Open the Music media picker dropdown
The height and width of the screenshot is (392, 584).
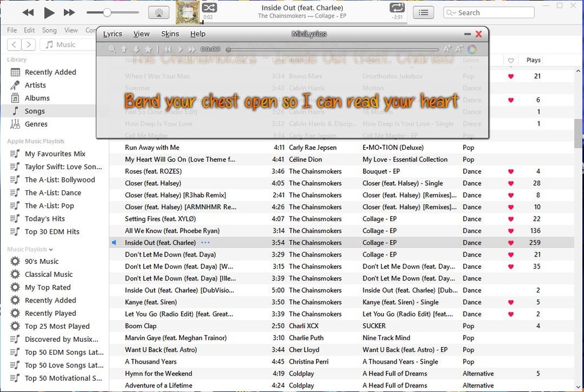(68, 44)
